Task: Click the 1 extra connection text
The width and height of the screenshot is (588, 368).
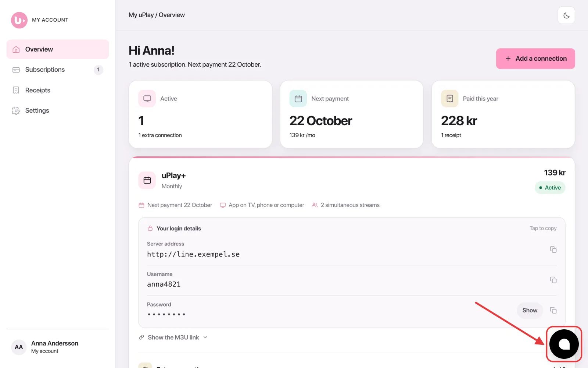Action: [160, 135]
